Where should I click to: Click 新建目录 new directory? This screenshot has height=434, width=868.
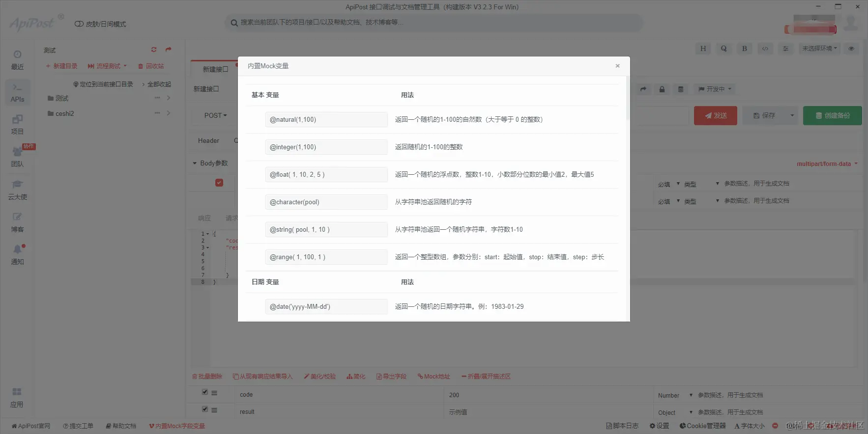click(61, 66)
